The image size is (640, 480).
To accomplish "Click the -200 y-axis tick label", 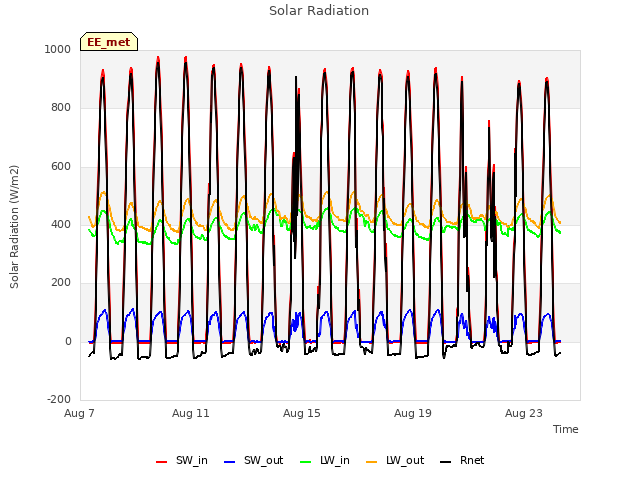I will 59,399.
